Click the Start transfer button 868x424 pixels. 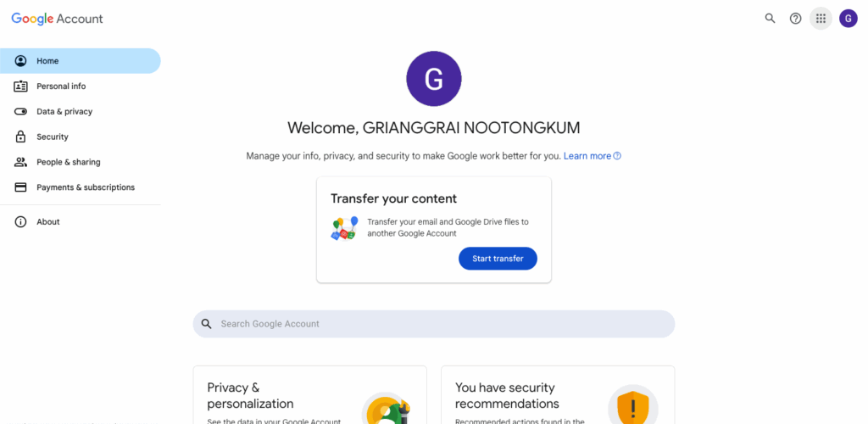tap(498, 259)
